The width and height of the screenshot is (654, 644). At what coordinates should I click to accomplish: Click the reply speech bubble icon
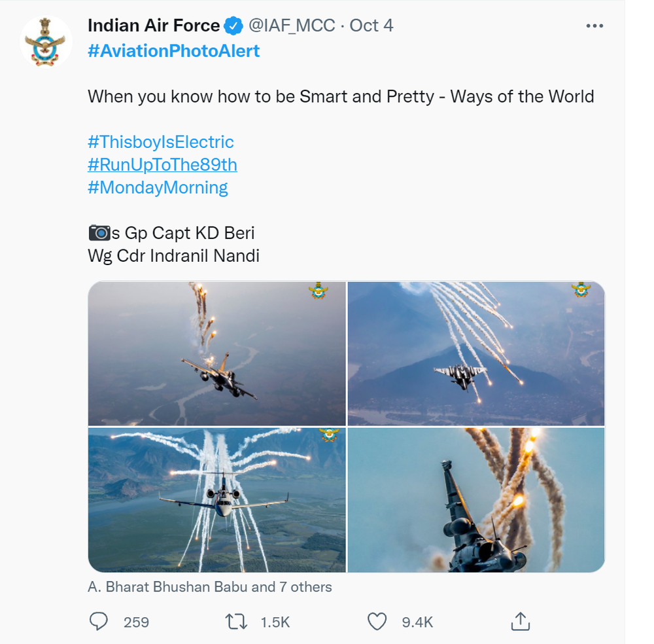(99, 621)
